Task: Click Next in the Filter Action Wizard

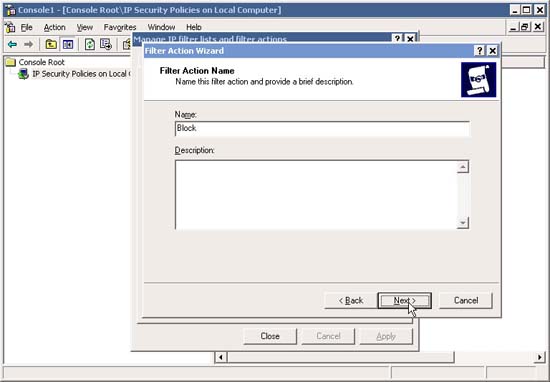Action: coord(404,301)
